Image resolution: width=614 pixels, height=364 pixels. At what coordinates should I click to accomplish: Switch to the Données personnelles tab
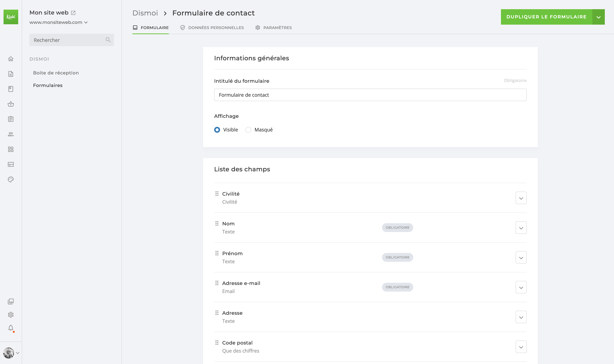[x=212, y=28]
